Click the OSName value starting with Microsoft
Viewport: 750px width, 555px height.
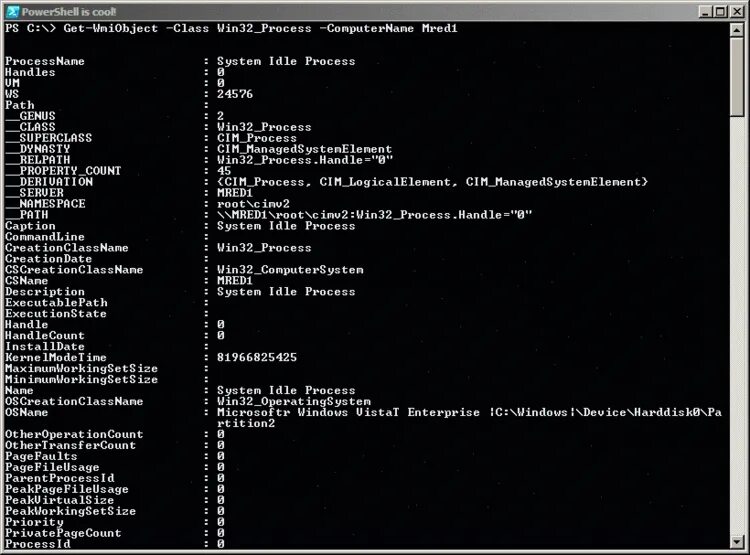[x=469, y=418]
